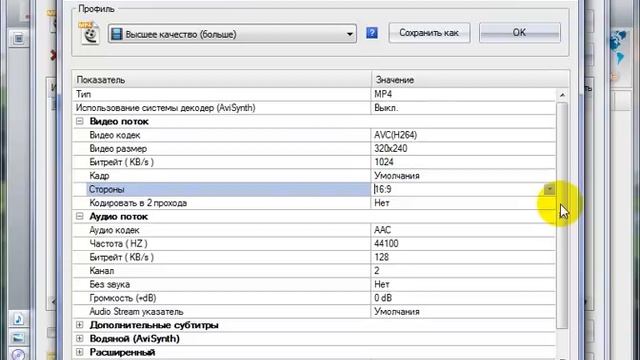This screenshot has width=640, height=360.
Task: Select the MP4 type value
Action: (x=383, y=94)
